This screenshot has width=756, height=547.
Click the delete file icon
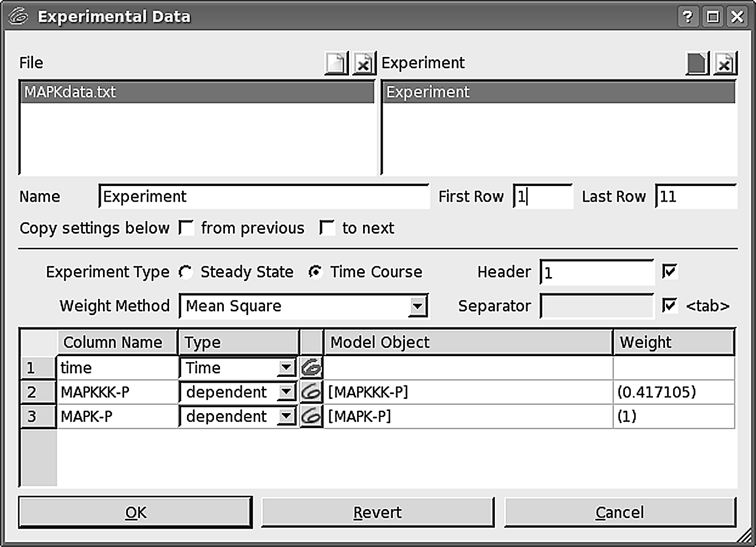[x=364, y=63]
